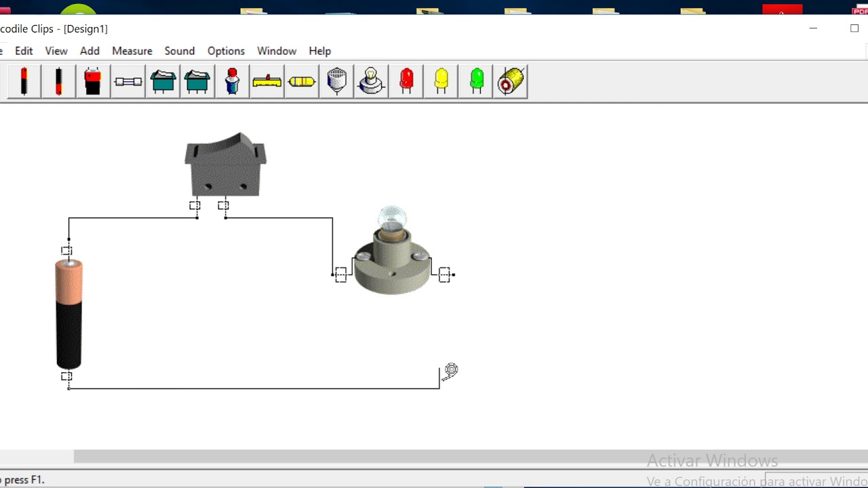Image resolution: width=868 pixels, height=488 pixels.
Task: Open the Edit menu
Action: 24,51
